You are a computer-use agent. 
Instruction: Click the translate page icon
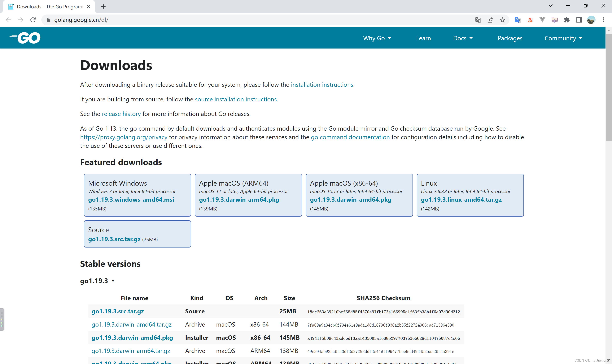point(478,20)
